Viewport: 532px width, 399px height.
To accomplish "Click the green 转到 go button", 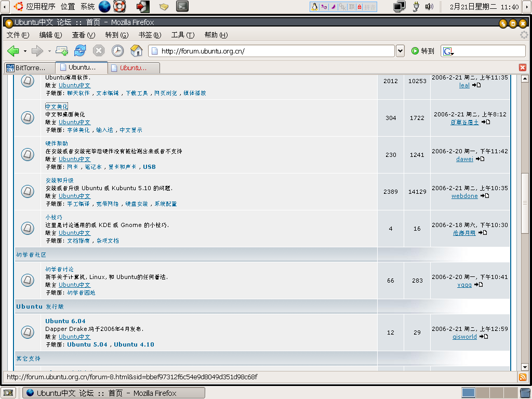I will (x=423, y=51).
